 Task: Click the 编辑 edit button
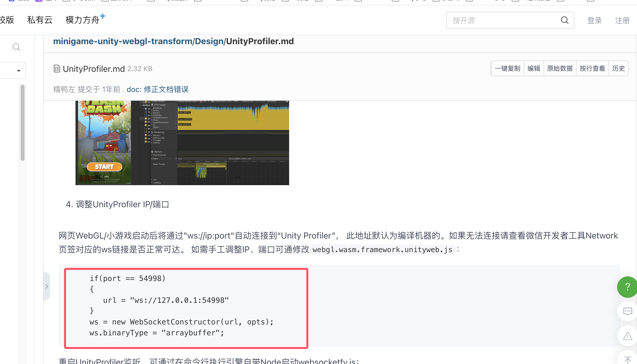click(534, 68)
